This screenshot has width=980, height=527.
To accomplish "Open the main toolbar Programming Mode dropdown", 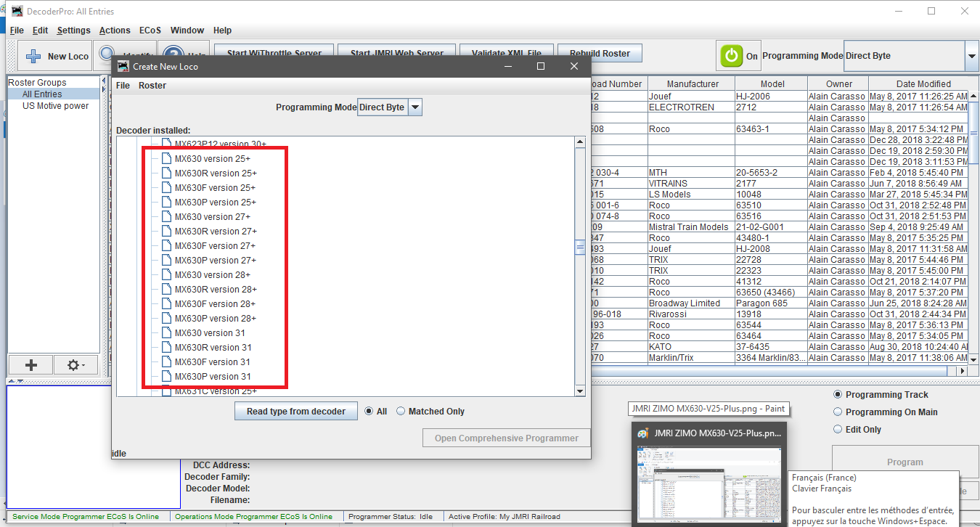I will point(972,56).
